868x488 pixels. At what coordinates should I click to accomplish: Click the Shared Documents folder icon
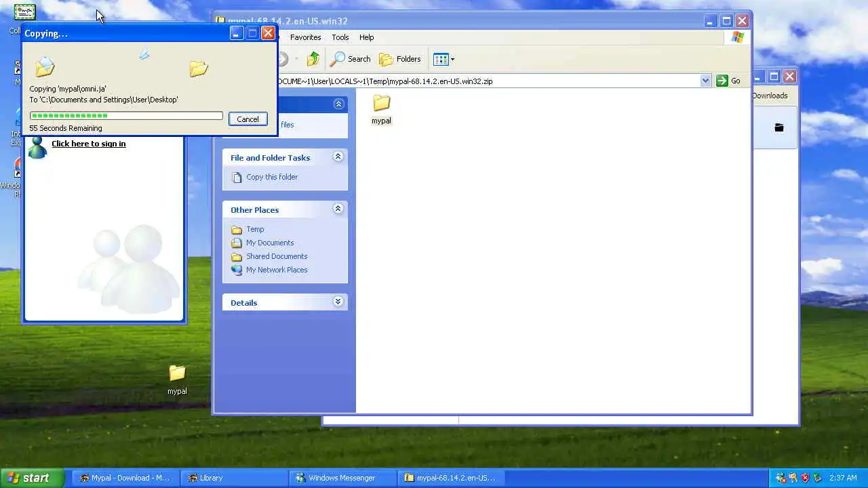(x=237, y=257)
